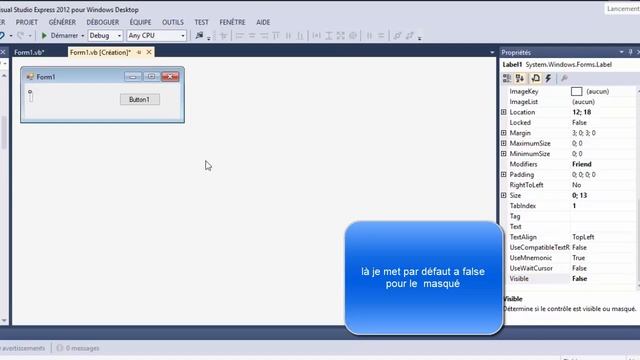Screen dimensions: 640x360
Task: Expand the Size property
Action: [x=504, y=195]
